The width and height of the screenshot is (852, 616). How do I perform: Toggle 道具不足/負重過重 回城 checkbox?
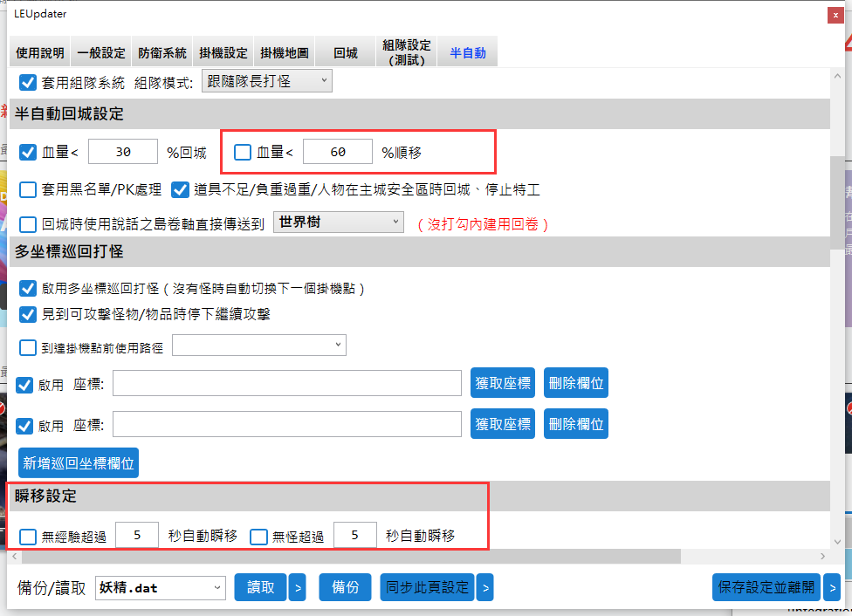point(180,189)
